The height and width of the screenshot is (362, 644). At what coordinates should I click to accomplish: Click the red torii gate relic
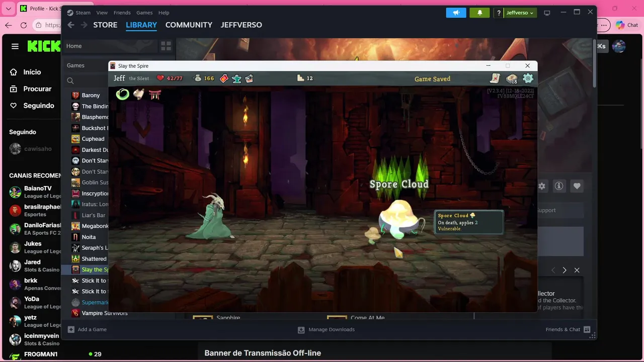[154, 95]
